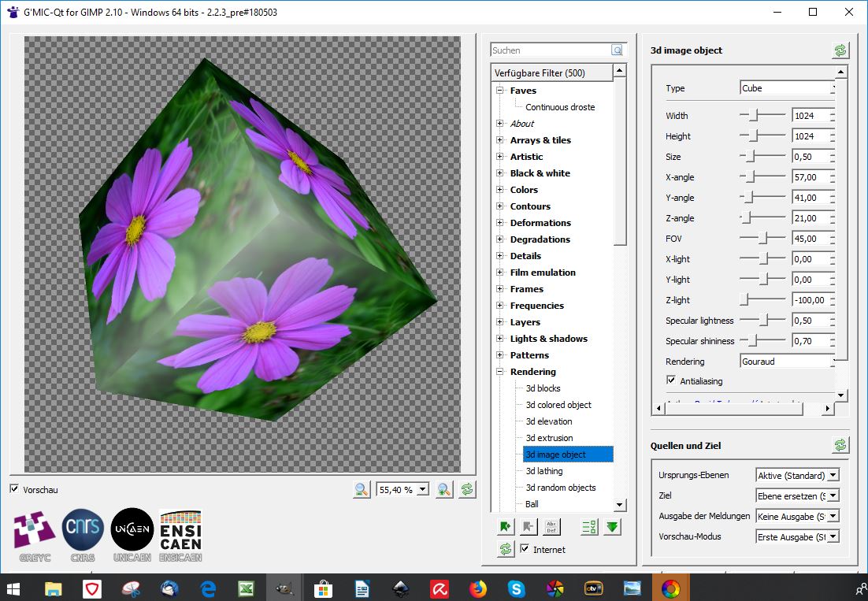Click the filter selection mode checklist icon
Viewport: 868px width, 601px height.
click(x=588, y=528)
